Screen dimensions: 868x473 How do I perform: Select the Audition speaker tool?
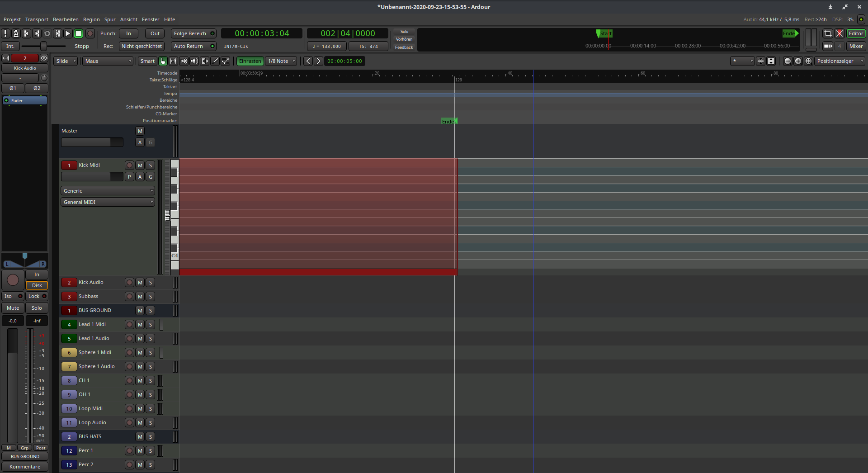click(x=194, y=61)
